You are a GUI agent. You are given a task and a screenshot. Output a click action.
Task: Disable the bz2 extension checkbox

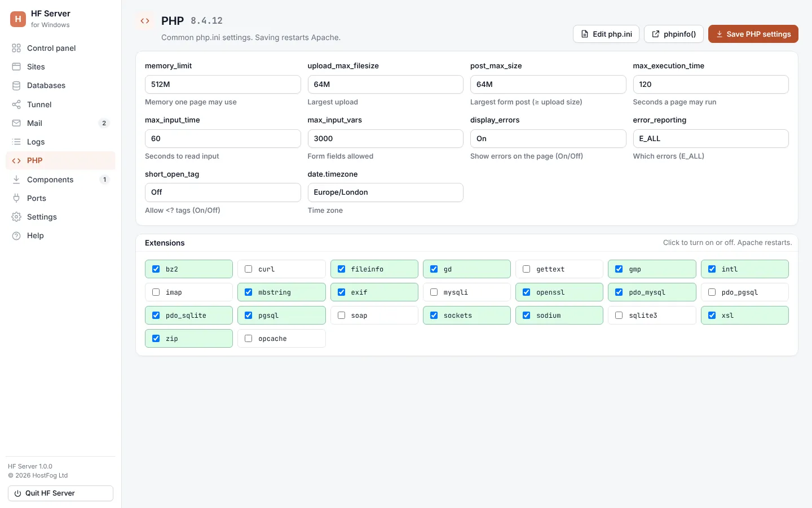coord(156,269)
